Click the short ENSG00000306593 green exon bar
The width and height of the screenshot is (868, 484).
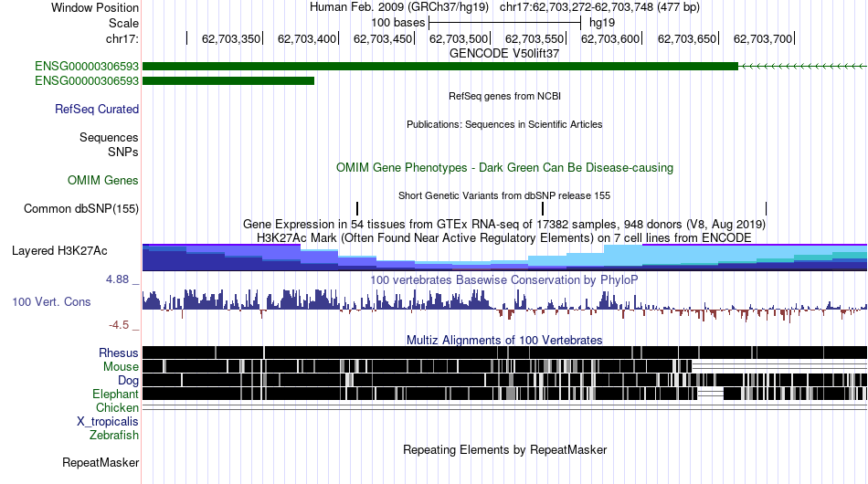pos(228,80)
